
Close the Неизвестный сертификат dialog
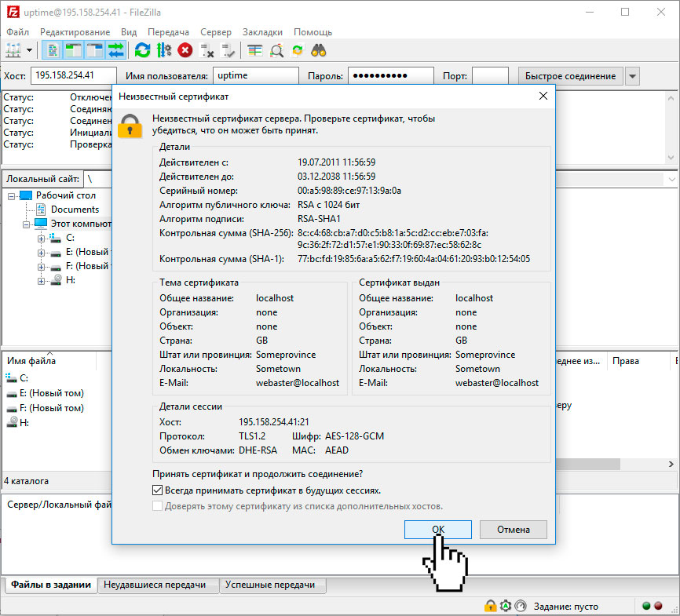tap(543, 96)
